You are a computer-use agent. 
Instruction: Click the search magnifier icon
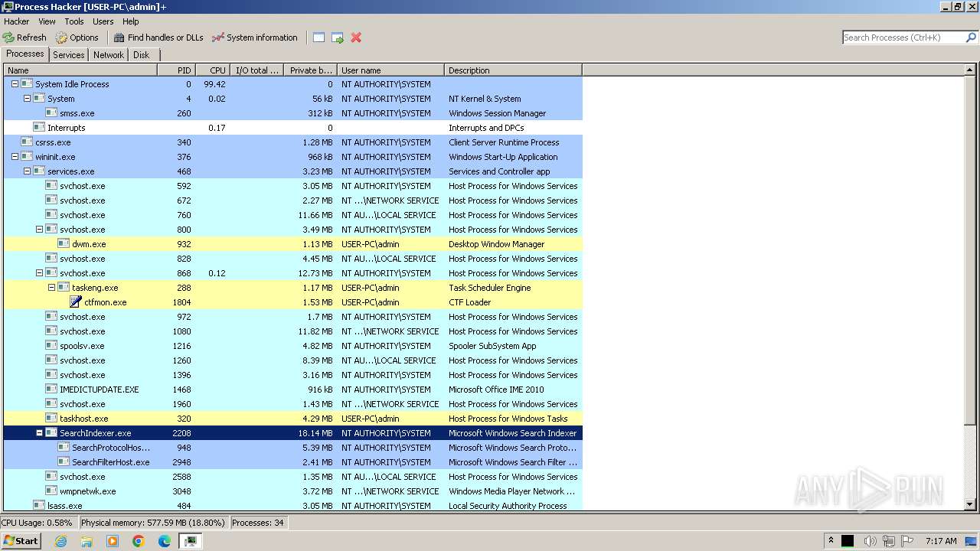(x=971, y=37)
